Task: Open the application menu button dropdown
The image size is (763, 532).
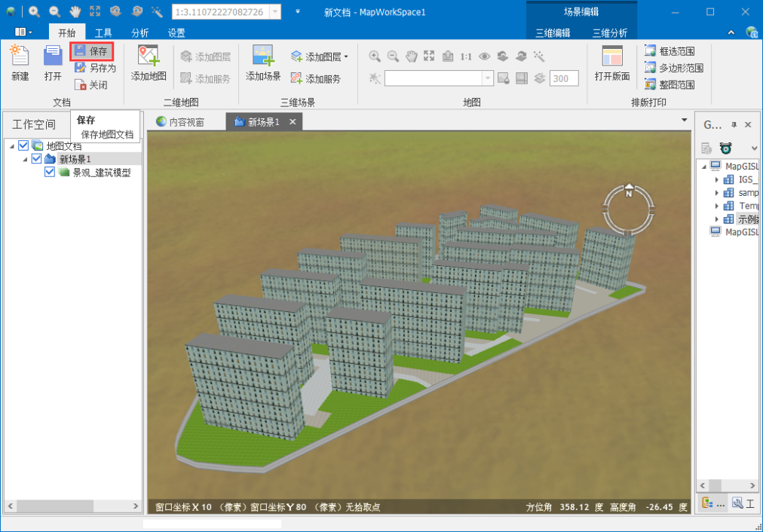Action: (x=23, y=32)
